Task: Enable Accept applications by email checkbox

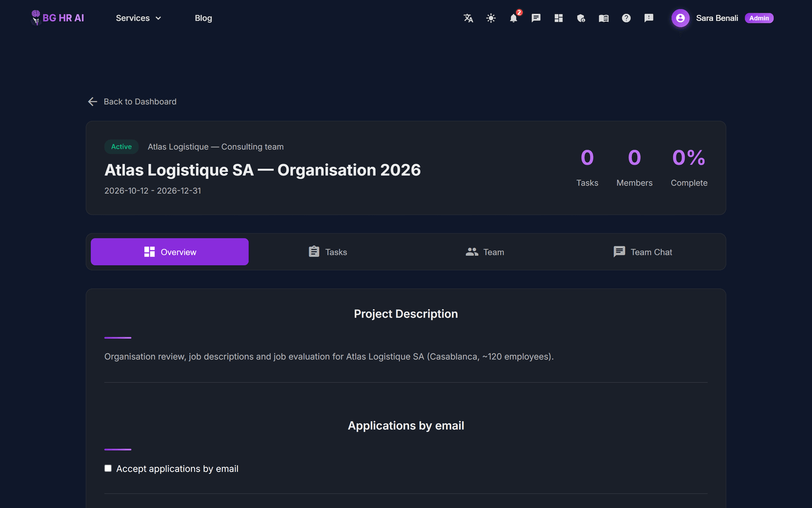Action: tap(108, 468)
